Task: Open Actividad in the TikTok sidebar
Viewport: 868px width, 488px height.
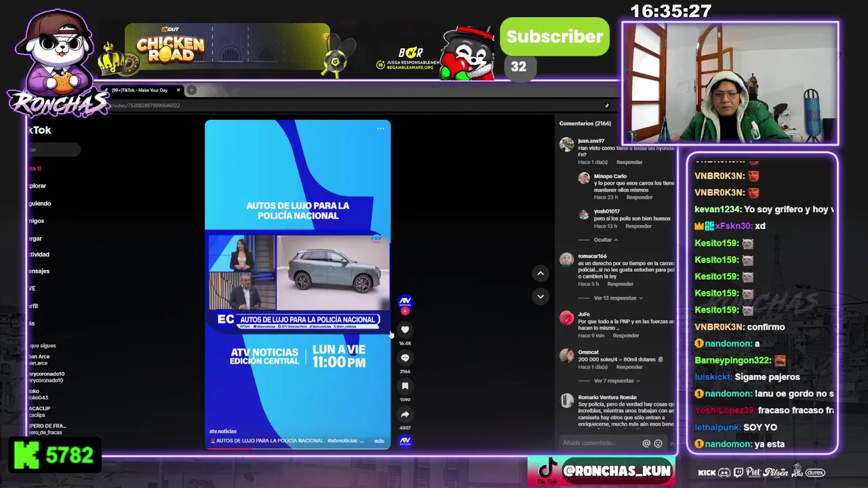Action: (39, 254)
